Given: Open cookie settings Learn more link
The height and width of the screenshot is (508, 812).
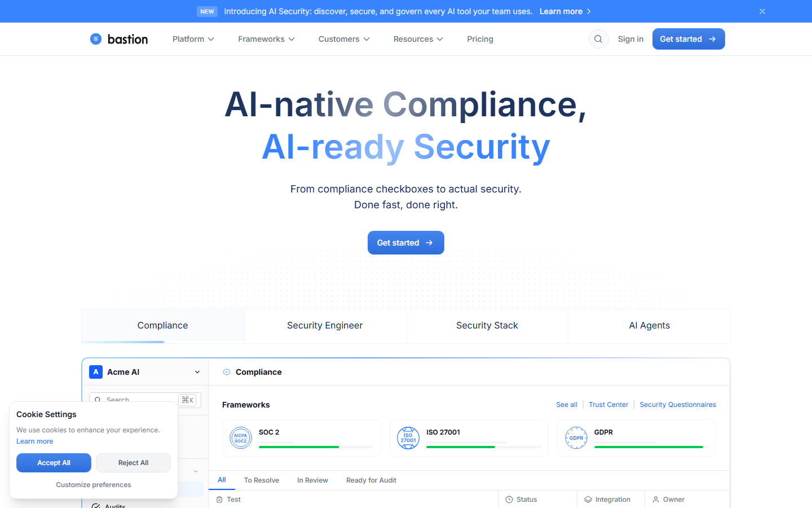Looking at the screenshot, I should (x=34, y=441).
